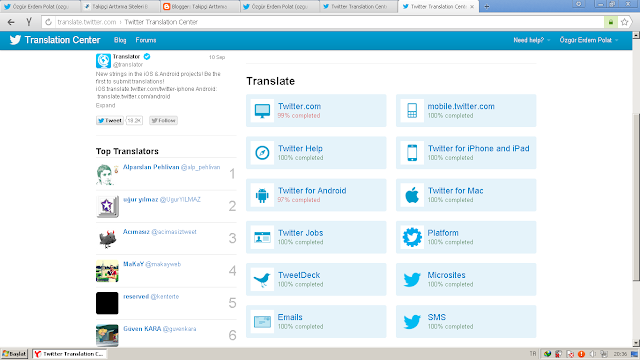Reload the page with refresh icon
The height and width of the screenshot is (360, 640).
click(x=48, y=22)
